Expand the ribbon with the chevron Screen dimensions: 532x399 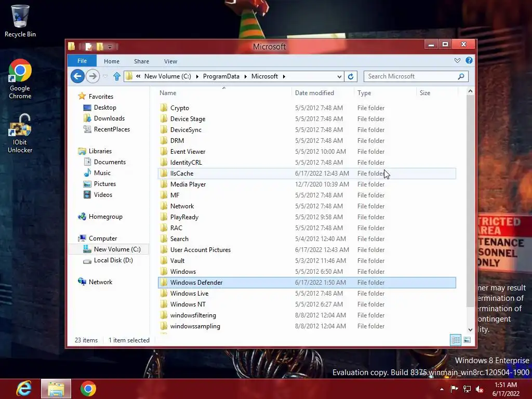(457, 60)
